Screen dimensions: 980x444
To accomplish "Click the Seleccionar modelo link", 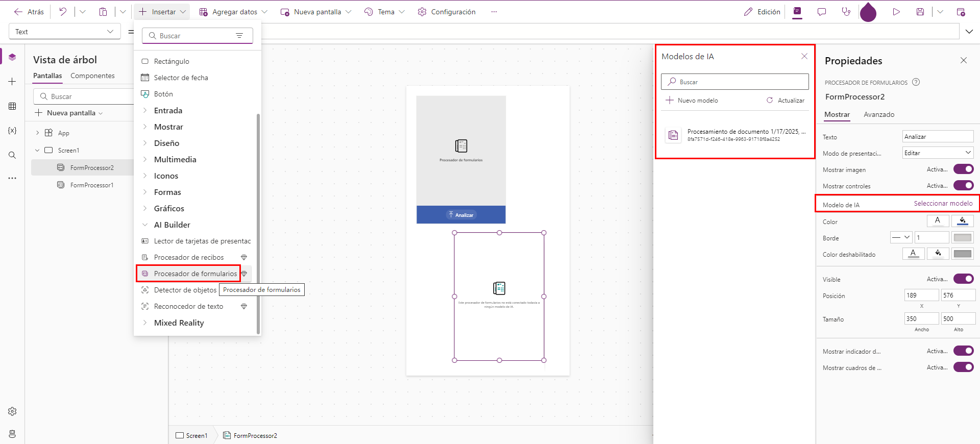I will 943,203.
